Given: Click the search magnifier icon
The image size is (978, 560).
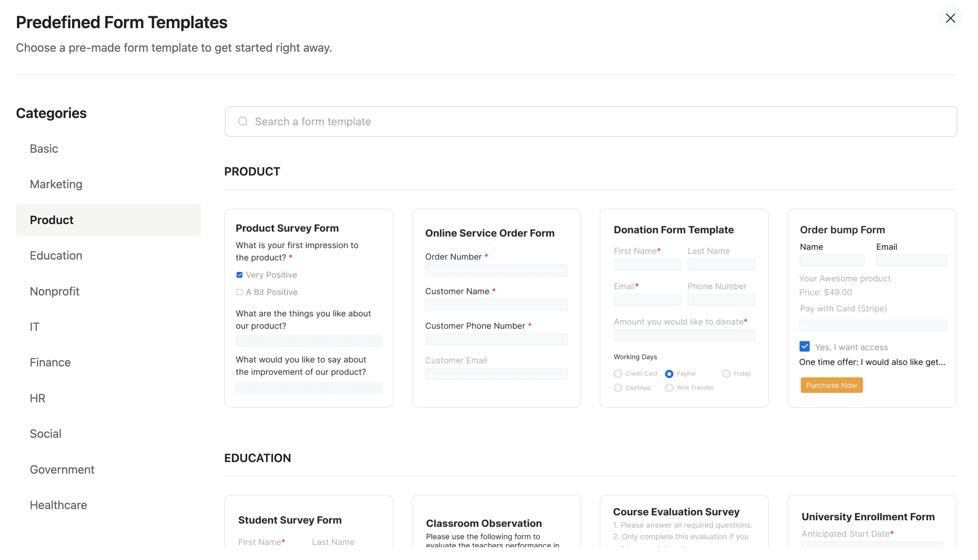Looking at the screenshot, I should (243, 121).
